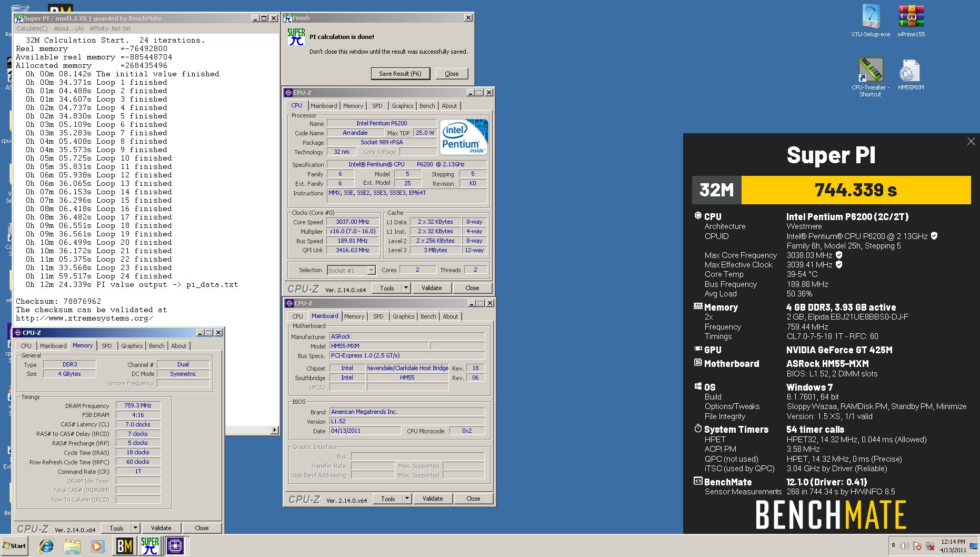Switch to Mainboard tab in top CPU-Z window
This screenshot has height=557, width=980.
324,106
